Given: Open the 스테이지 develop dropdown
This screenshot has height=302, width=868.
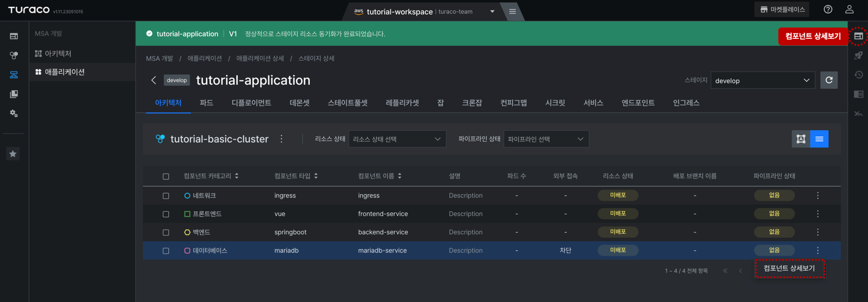Looking at the screenshot, I should [762, 80].
